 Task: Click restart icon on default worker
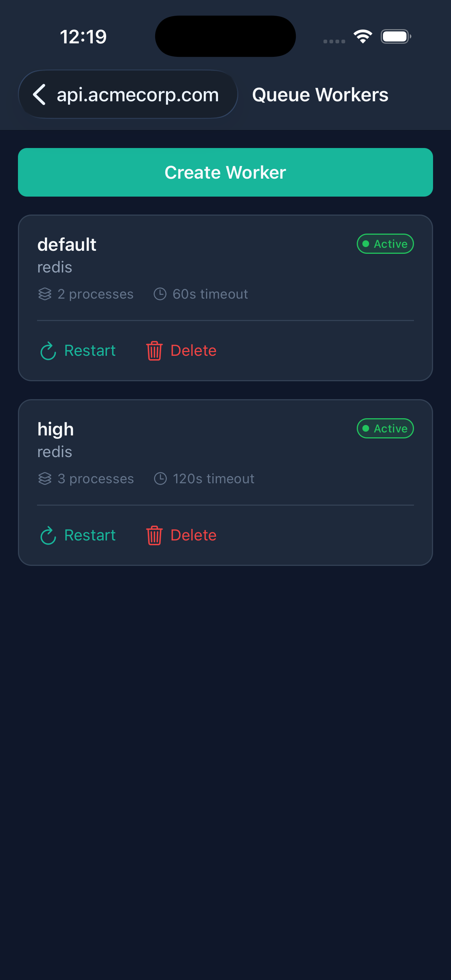pos(48,351)
